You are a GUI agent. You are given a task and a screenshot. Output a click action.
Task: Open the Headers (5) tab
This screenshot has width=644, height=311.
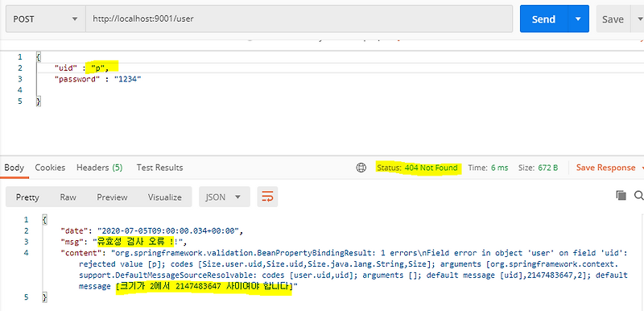coord(99,168)
